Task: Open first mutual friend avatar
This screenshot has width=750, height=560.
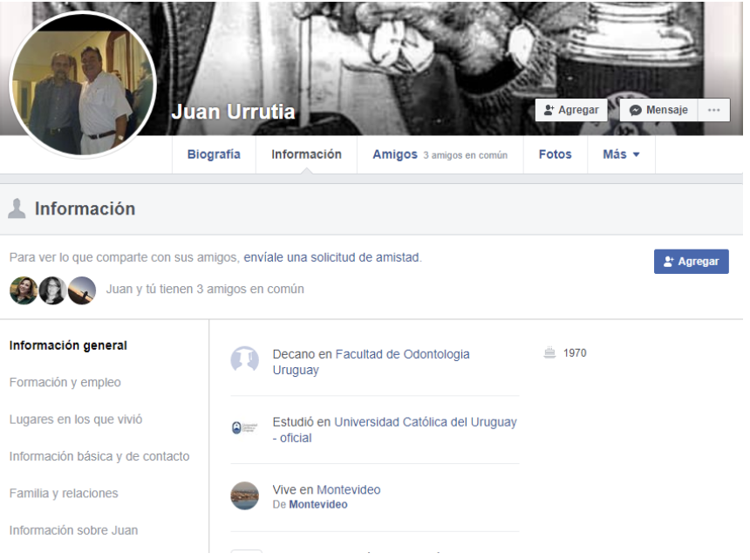Action: tap(24, 290)
